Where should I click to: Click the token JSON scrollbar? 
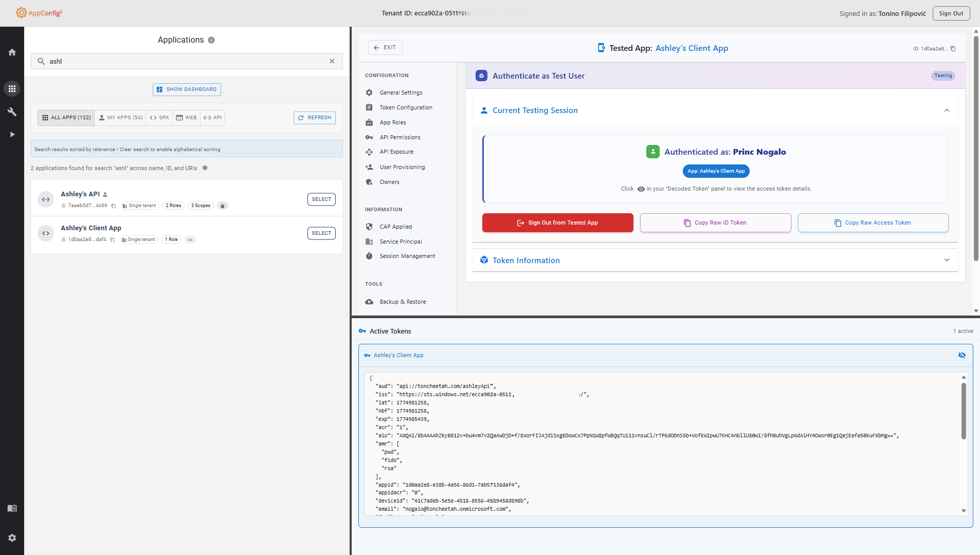coord(964,411)
